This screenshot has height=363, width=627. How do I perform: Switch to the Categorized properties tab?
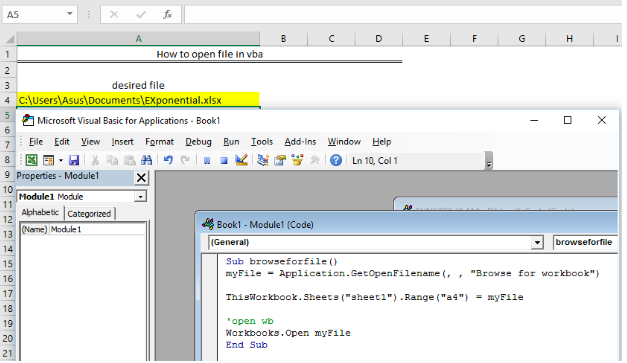[89, 213]
